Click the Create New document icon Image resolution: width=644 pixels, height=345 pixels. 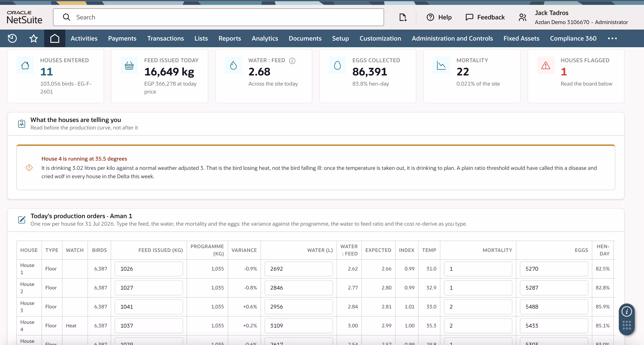403,17
